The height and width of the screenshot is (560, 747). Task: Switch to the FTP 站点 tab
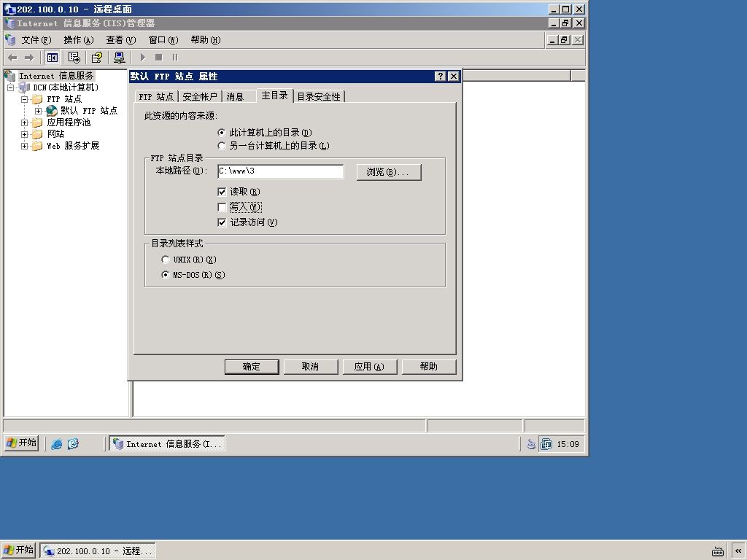coord(156,97)
